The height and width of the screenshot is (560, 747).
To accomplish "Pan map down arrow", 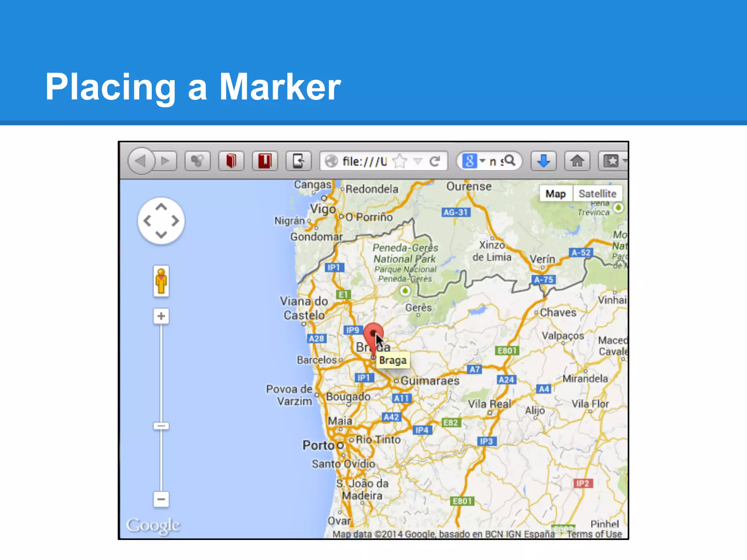I will point(161,234).
